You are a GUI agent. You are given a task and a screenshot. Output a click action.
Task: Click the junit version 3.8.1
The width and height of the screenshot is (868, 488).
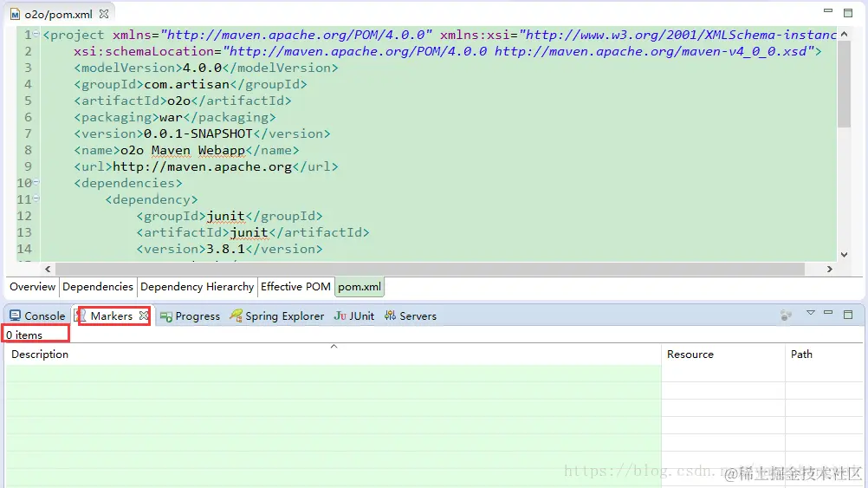(225, 249)
